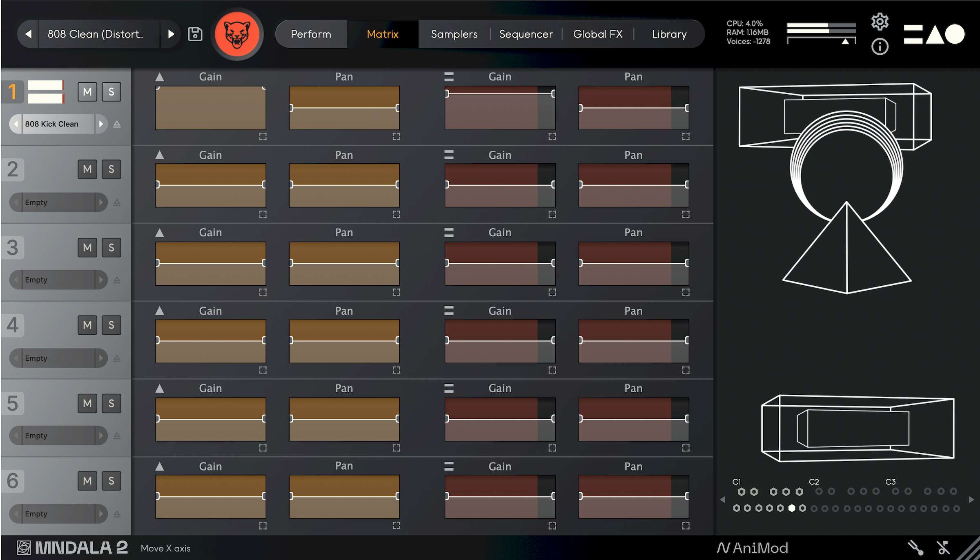Mute sampler slot 1
The height and width of the screenshot is (560, 980).
coord(87,91)
